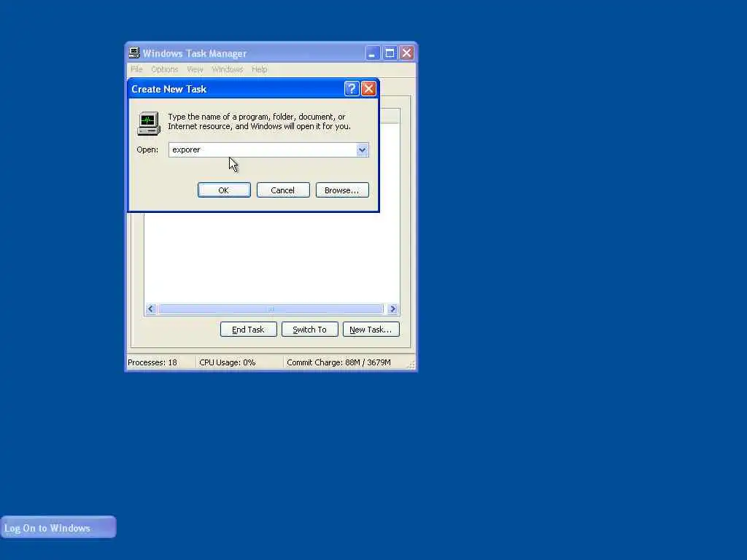
Task: Cancel the Create New Task dialog
Action: tap(283, 190)
